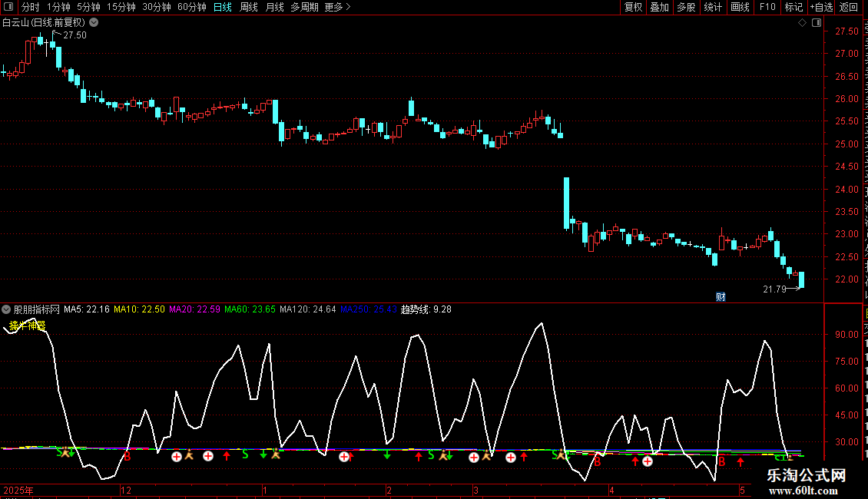Click the 26.00 price axis label
The height and width of the screenshot is (499, 868).
coord(846,99)
